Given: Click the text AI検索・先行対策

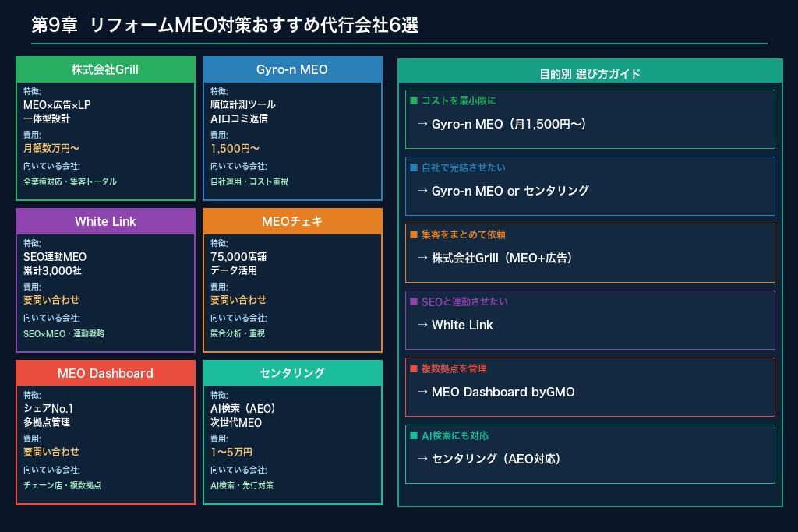Looking at the screenshot, I should [242, 486].
